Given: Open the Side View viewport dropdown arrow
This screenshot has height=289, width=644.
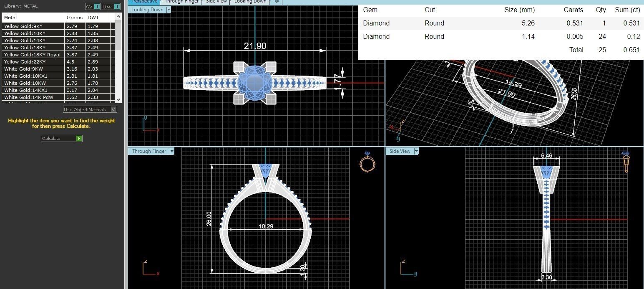Looking at the screenshot, I should (416, 151).
